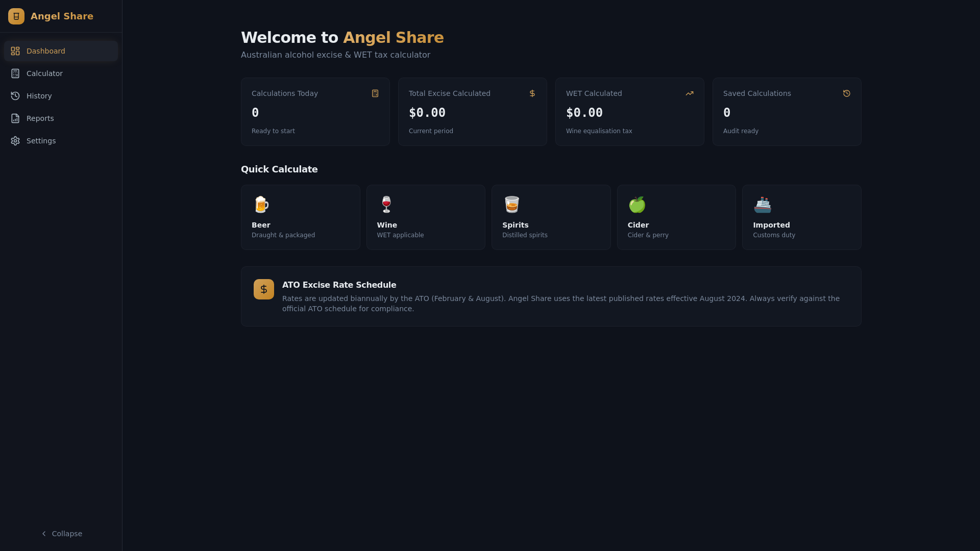Click the Angel Share brand name in sidebar
The image size is (980, 551).
(x=62, y=16)
